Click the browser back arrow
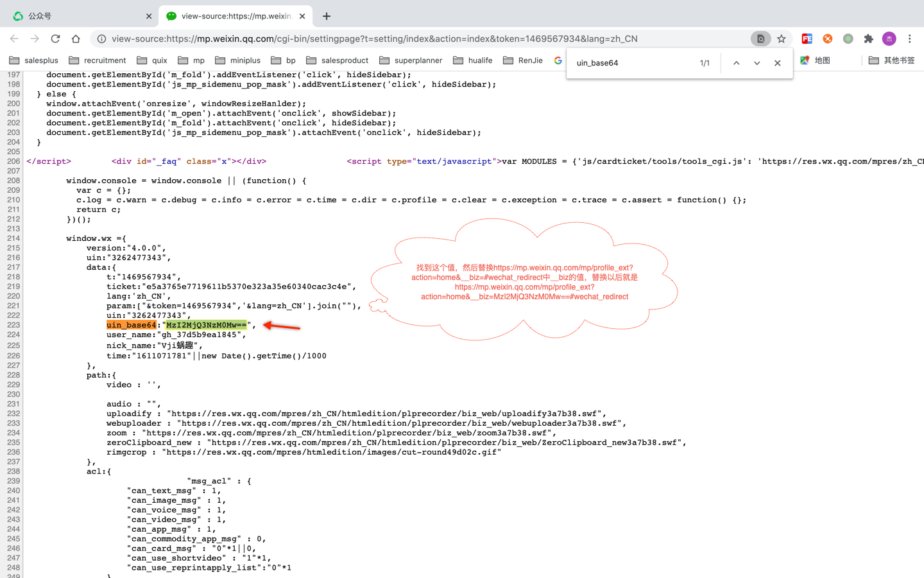This screenshot has width=924, height=578. pos(14,39)
